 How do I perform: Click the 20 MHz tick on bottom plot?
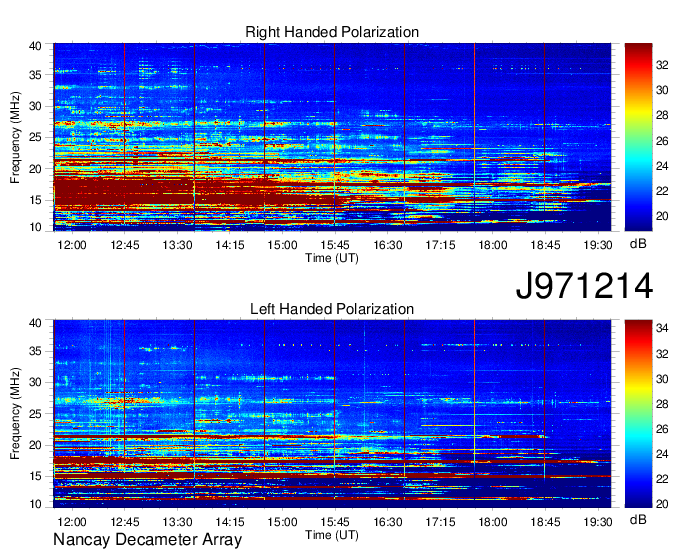pyautogui.click(x=35, y=445)
